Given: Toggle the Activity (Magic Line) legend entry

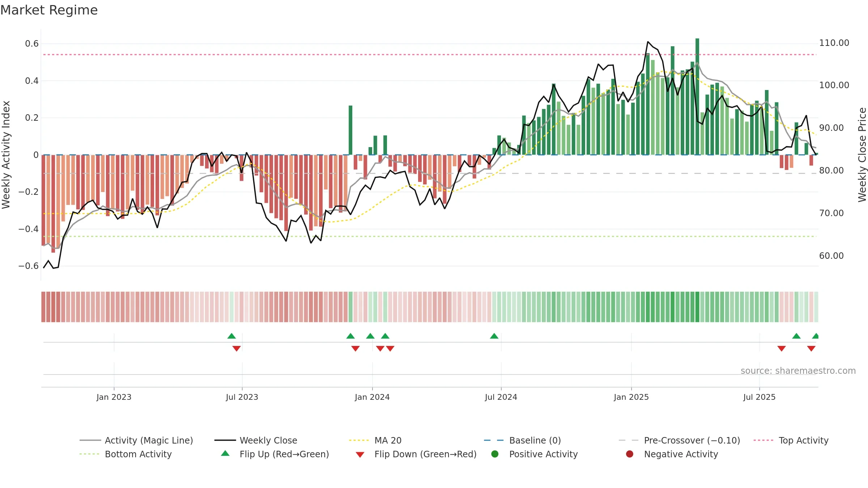Looking at the screenshot, I should pos(136,440).
